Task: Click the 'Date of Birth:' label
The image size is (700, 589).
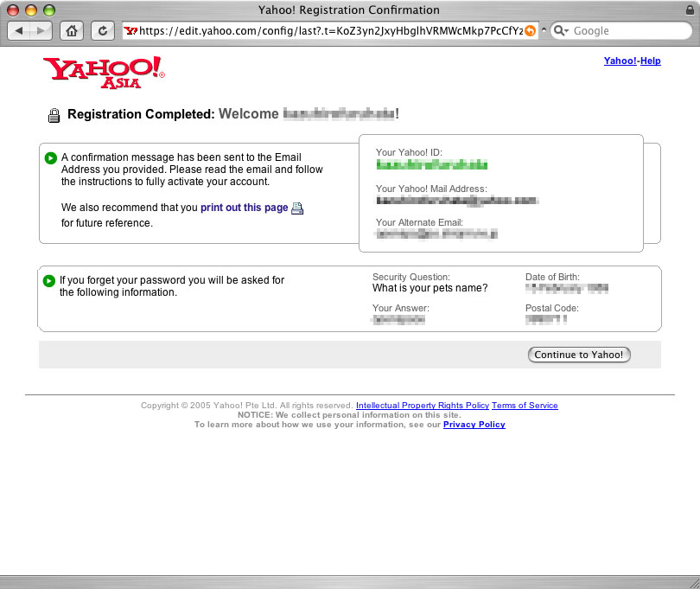Action: coord(552,277)
